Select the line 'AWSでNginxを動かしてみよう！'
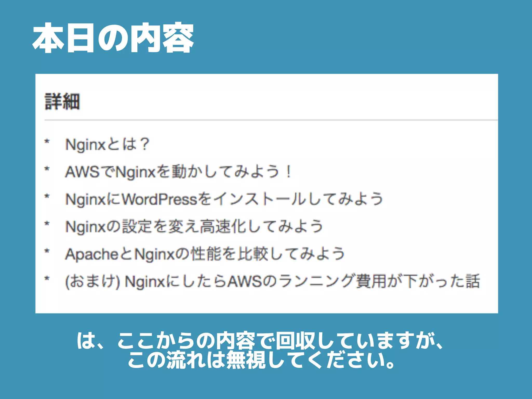 tap(178, 172)
